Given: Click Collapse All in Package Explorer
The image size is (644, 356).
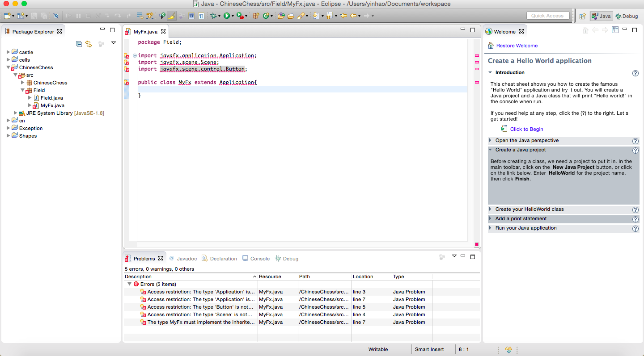Looking at the screenshot, I should 79,43.
